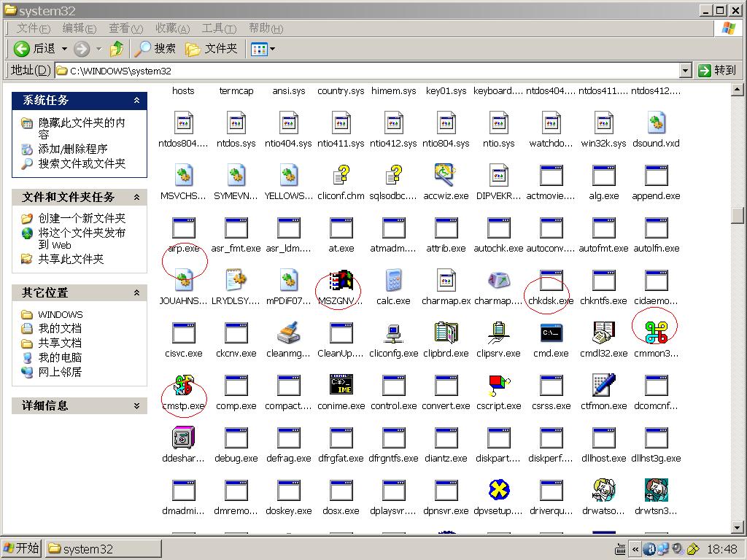The image size is (747, 560).
Task: Select the cmd.exe command prompt icon
Action: click(x=551, y=332)
